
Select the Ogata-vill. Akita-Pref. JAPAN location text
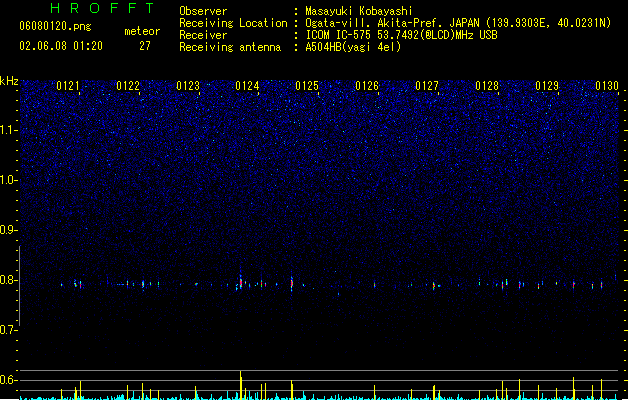pyautogui.click(x=458, y=23)
